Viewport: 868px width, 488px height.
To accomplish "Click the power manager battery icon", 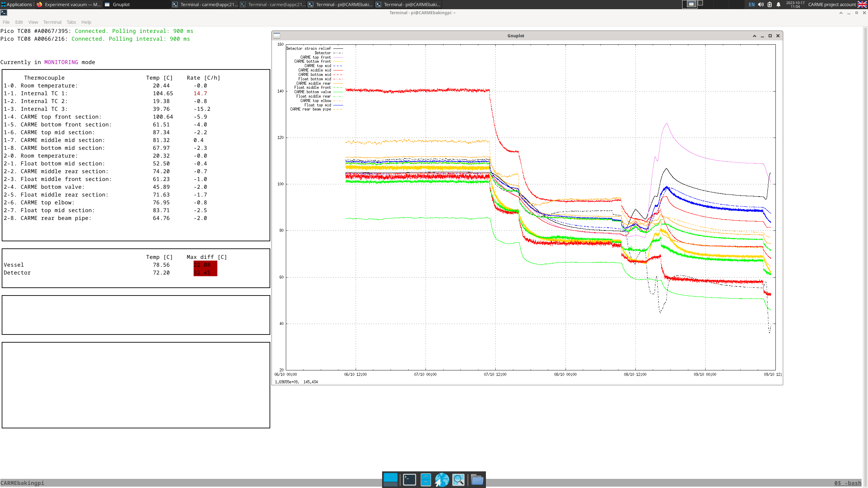I will 770,4.
